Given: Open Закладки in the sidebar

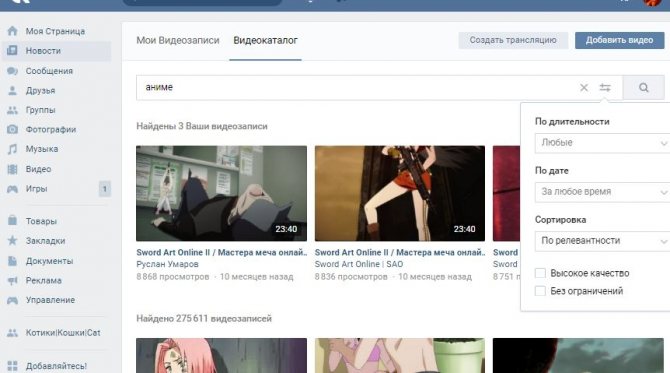Looking at the screenshot, I should (x=45, y=241).
